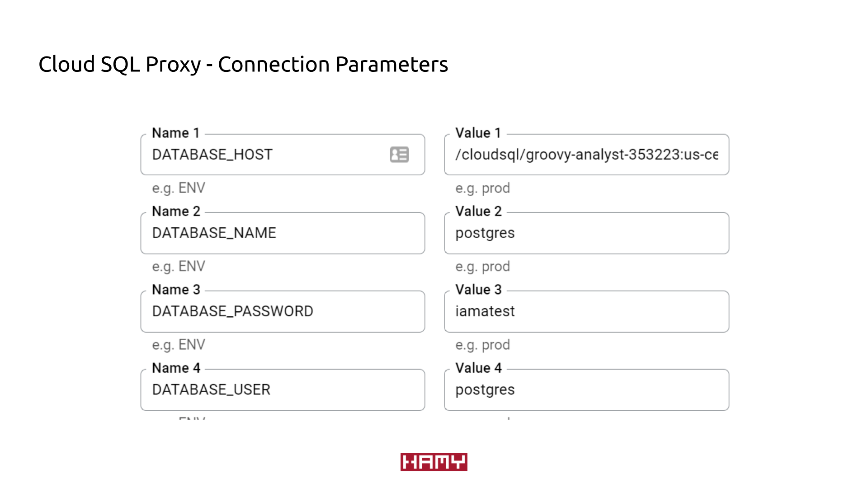The image size is (868, 488).
Task: Click the Name 1 field label
Action: [x=176, y=133]
